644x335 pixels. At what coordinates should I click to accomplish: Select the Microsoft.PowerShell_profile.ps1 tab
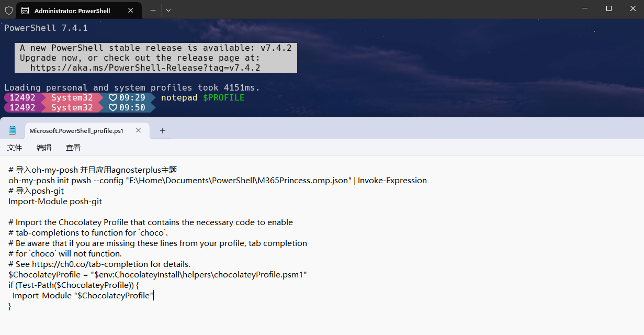pos(76,131)
